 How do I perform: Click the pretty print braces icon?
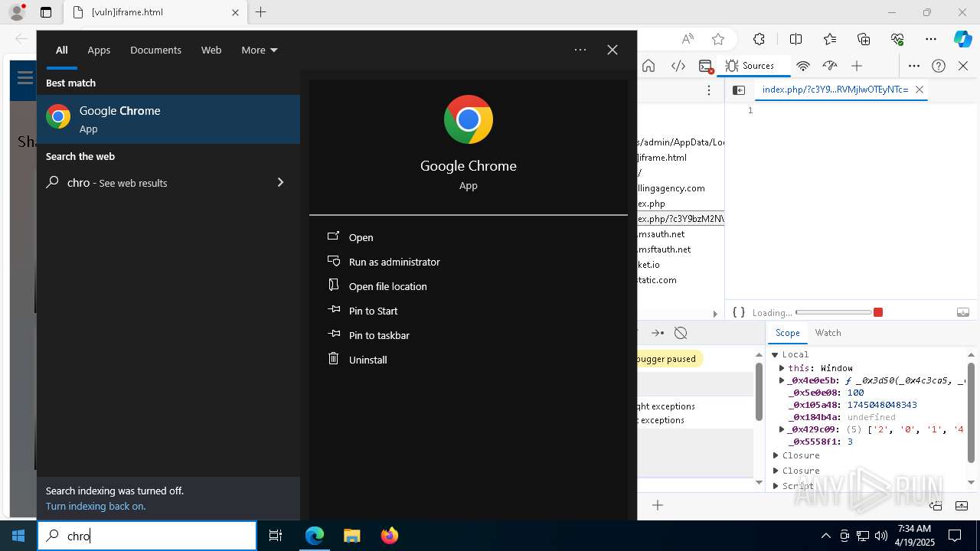pos(739,312)
